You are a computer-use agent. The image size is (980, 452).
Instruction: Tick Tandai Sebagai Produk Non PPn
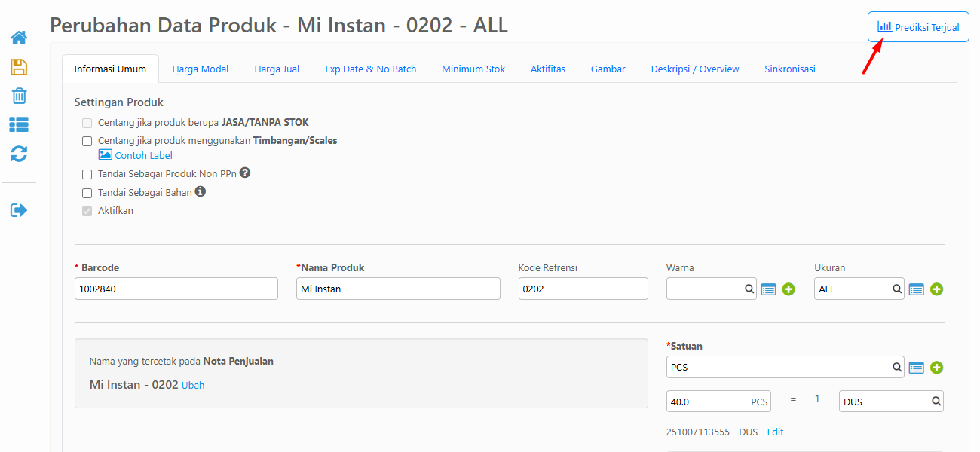tap(87, 174)
